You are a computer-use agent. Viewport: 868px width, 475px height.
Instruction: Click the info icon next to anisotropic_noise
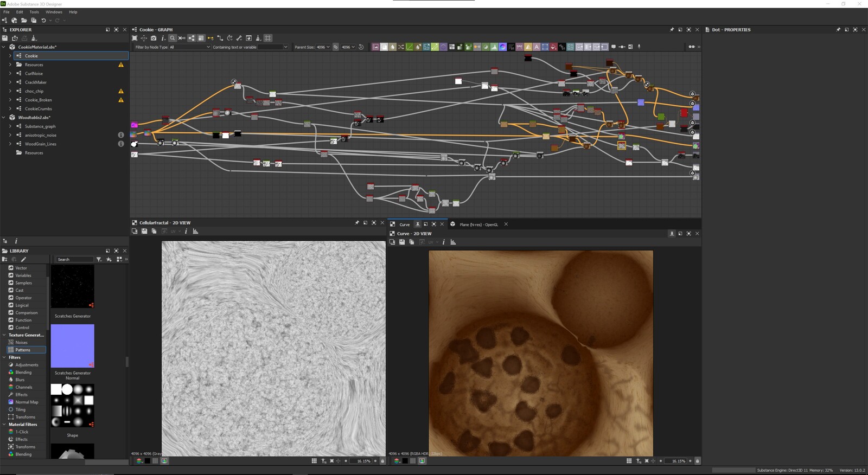point(121,135)
